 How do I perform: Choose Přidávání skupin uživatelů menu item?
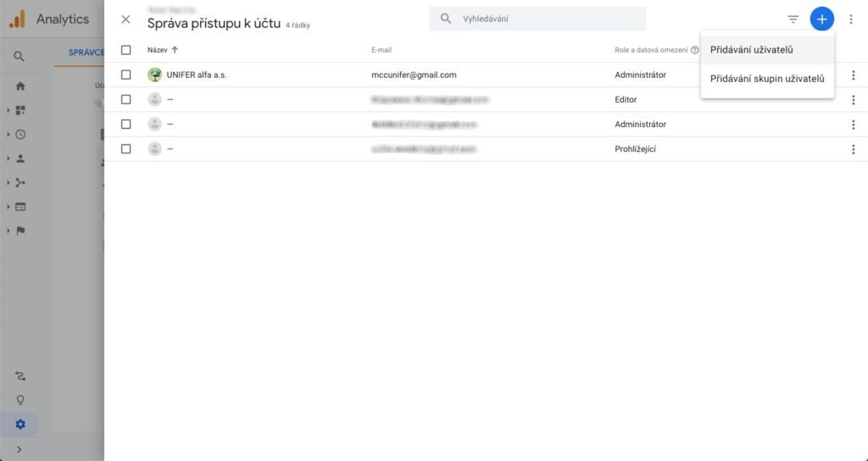click(x=766, y=79)
